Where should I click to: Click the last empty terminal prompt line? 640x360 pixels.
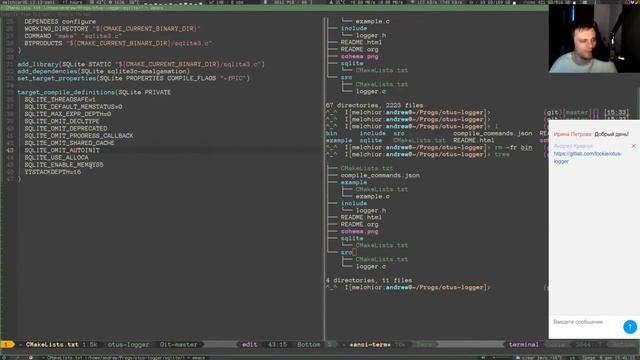(408, 287)
